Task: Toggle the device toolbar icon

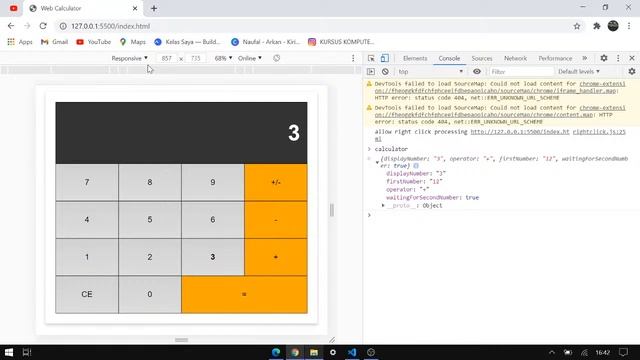Action: point(384,58)
